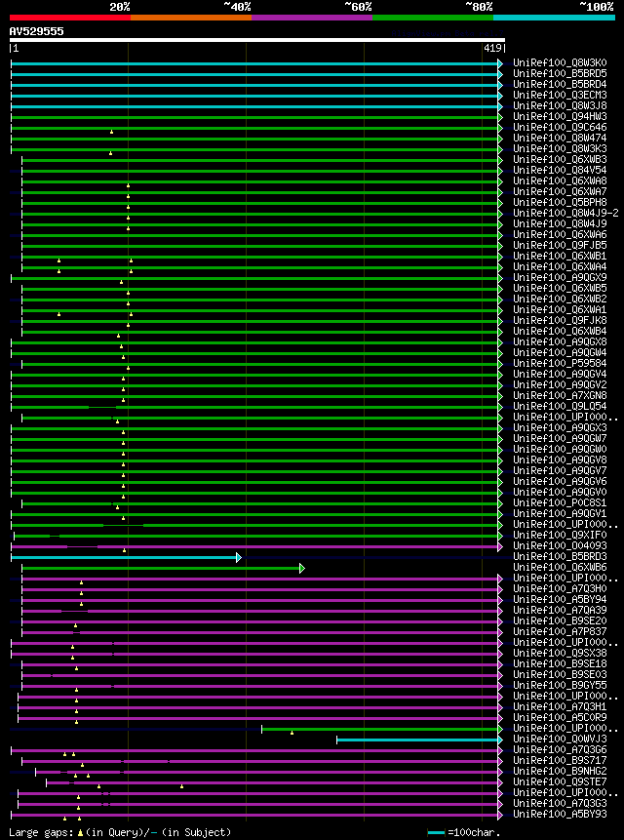The image size is (624, 840).
Task: Click the UniRef100_A5C0R9 label
Action: point(560,717)
